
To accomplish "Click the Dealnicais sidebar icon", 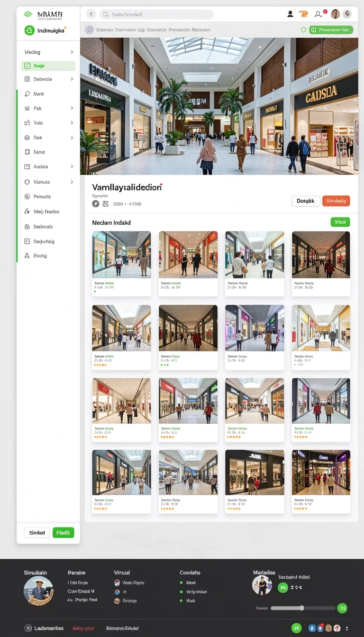I will pyautogui.click(x=27, y=227).
